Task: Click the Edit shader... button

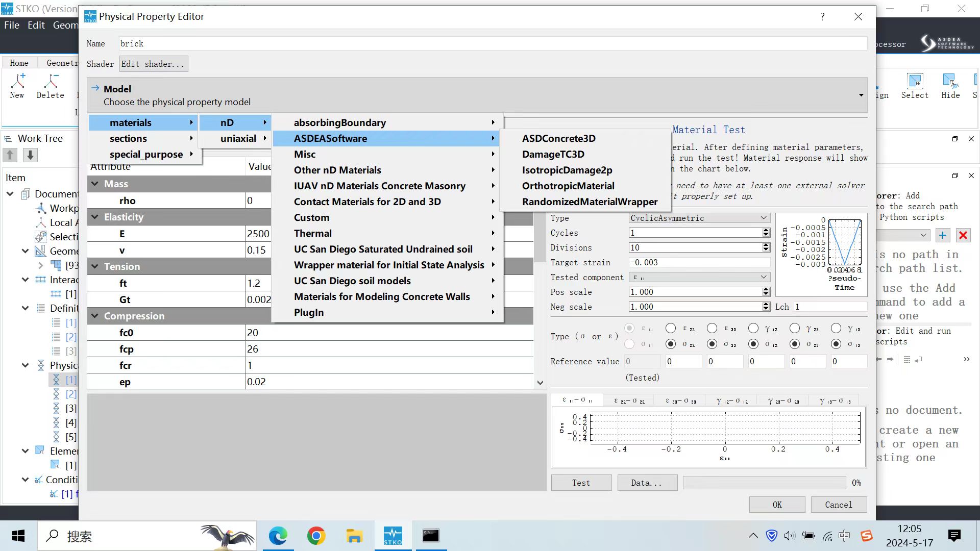Action: (154, 64)
